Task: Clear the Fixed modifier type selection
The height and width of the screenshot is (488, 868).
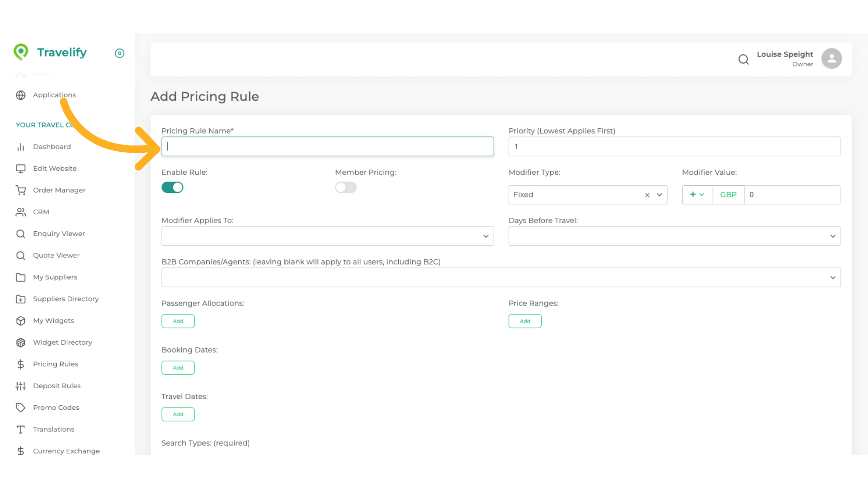Action: click(x=647, y=195)
